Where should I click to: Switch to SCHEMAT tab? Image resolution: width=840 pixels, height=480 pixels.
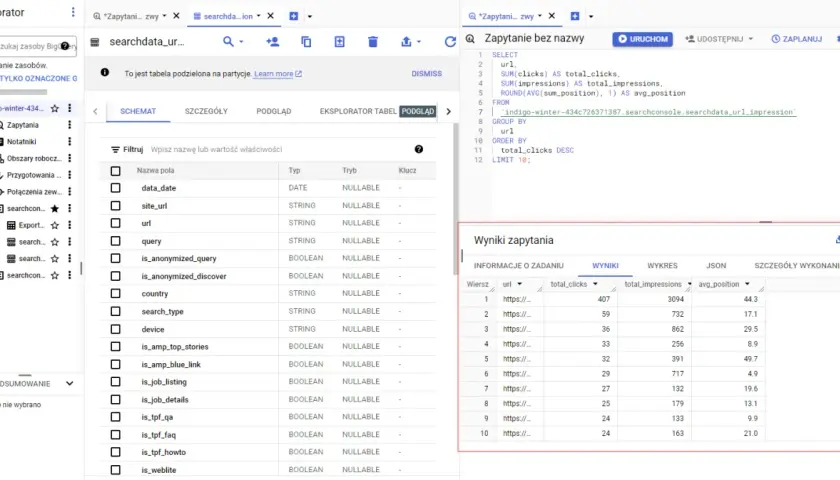(138, 111)
